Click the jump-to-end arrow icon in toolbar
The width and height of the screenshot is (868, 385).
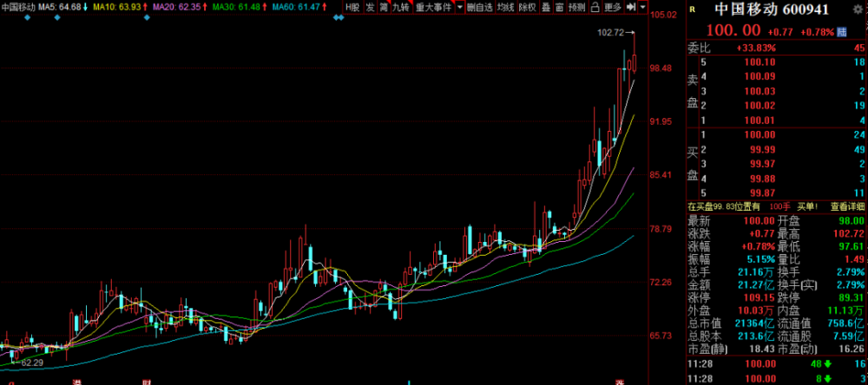[630, 7]
